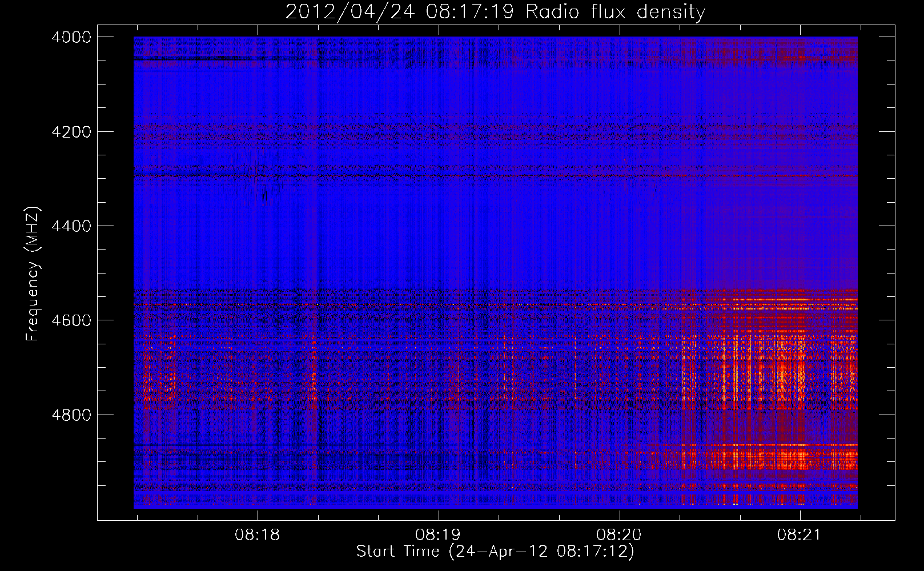Click the 08:18 time tick label
924x571 pixels.
point(258,534)
